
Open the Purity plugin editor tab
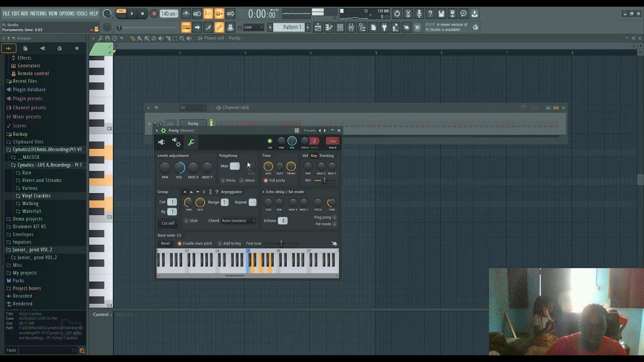pyautogui.click(x=162, y=142)
